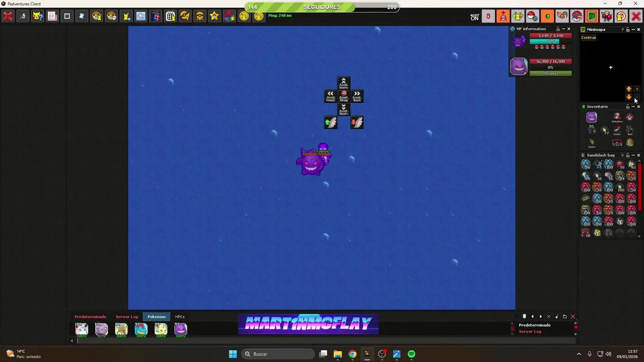Screen dimensions: 644x362
Task: Switch to Server Log tab
Action: point(127,317)
